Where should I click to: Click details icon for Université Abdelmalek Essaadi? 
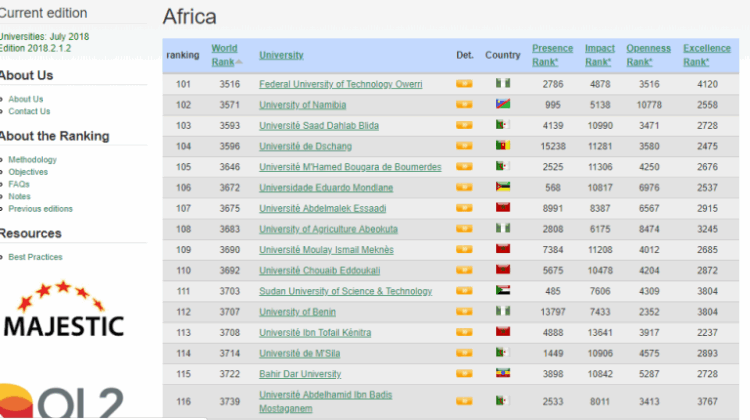click(464, 208)
